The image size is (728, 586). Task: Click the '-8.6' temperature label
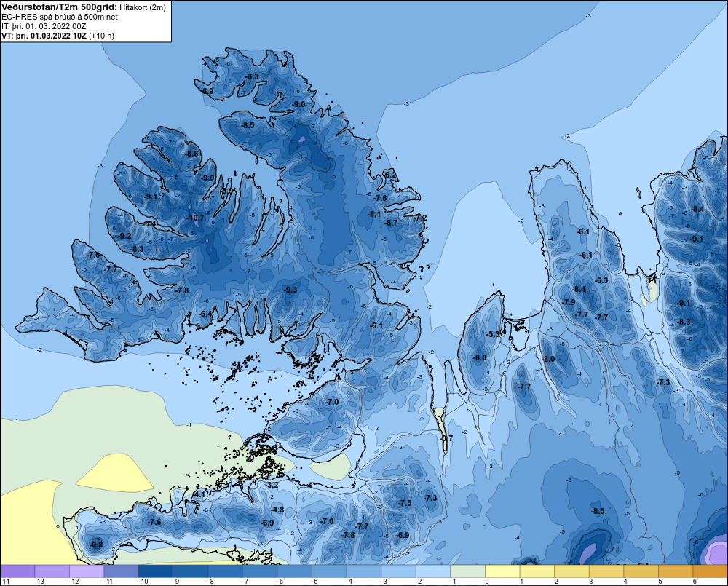coord(191,154)
